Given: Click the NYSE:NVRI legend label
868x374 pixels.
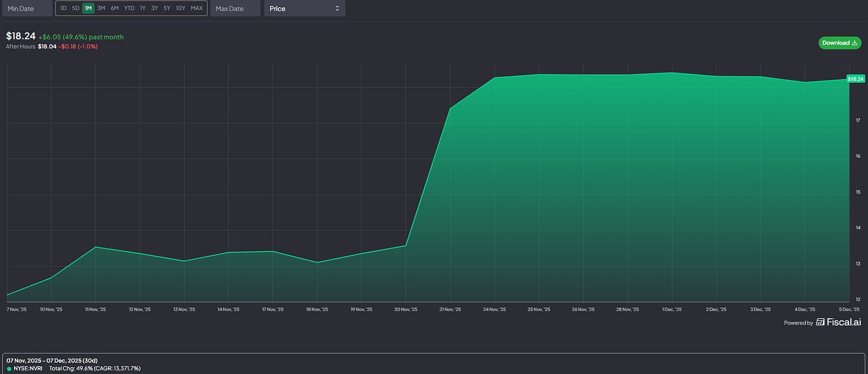Looking at the screenshot, I should tap(29, 369).
